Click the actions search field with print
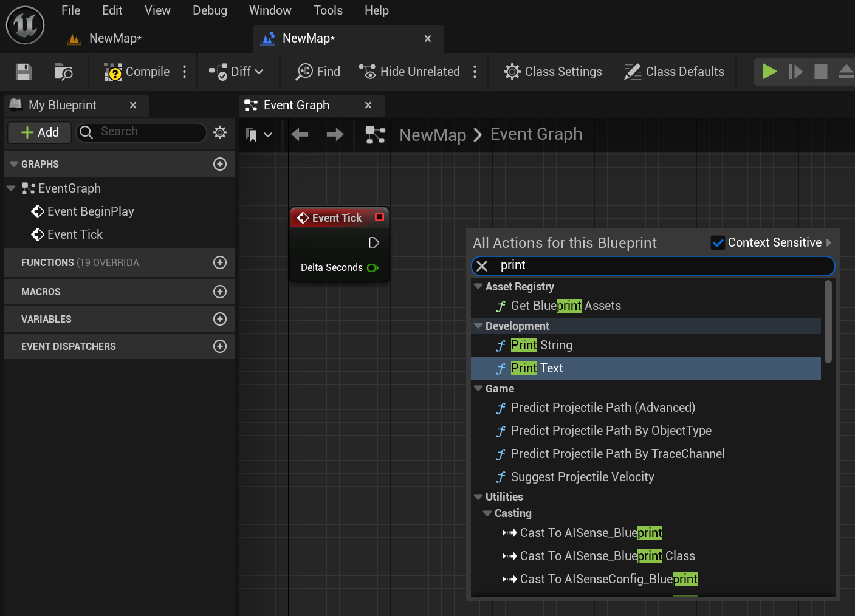 653,265
